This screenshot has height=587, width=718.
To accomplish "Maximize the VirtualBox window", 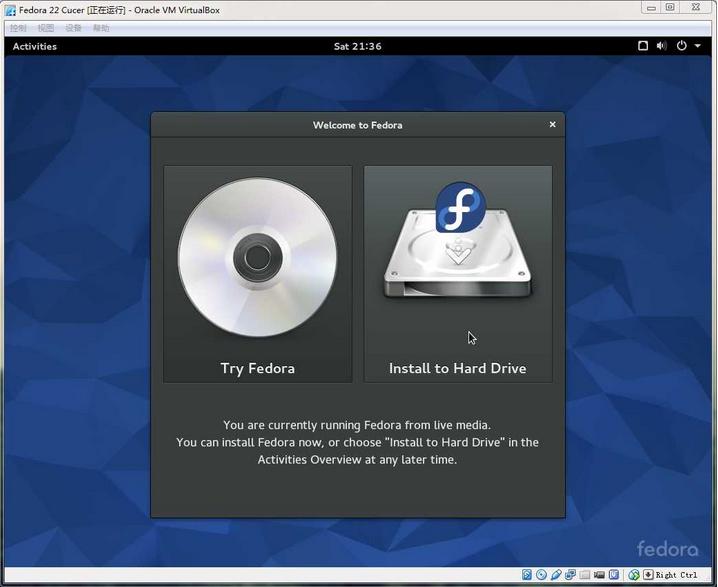I will (670, 7).
